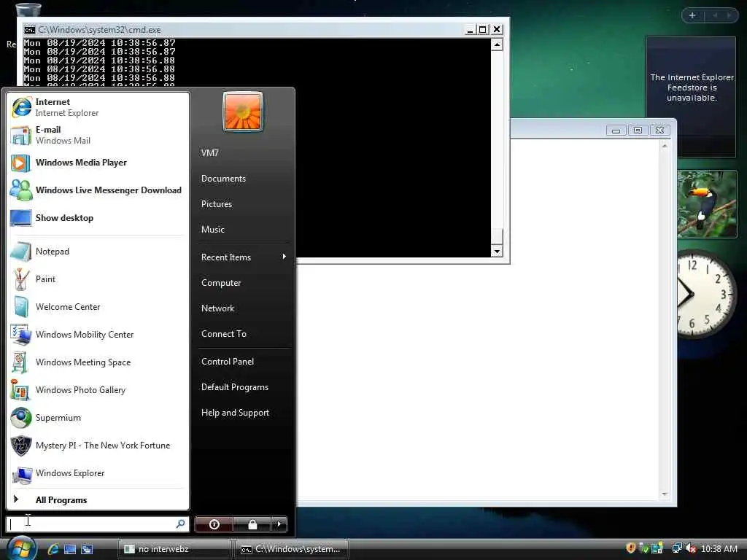Screen dimensions: 747x560
Task: Open Paint from the program list
Action: (98, 279)
